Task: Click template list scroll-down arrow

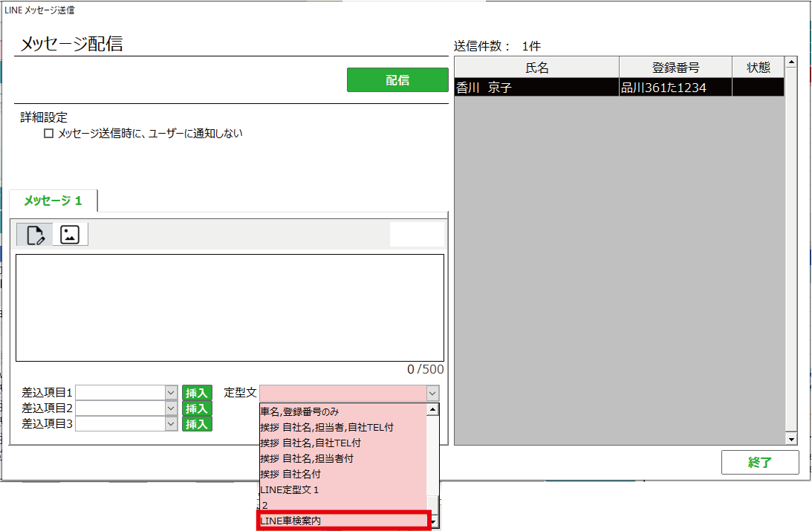Action: (433, 521)
